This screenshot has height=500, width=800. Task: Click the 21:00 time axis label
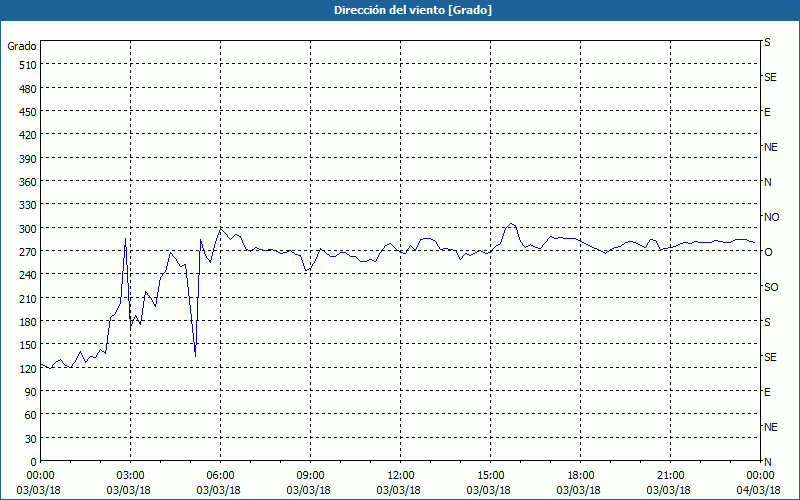tap(670, 476)
